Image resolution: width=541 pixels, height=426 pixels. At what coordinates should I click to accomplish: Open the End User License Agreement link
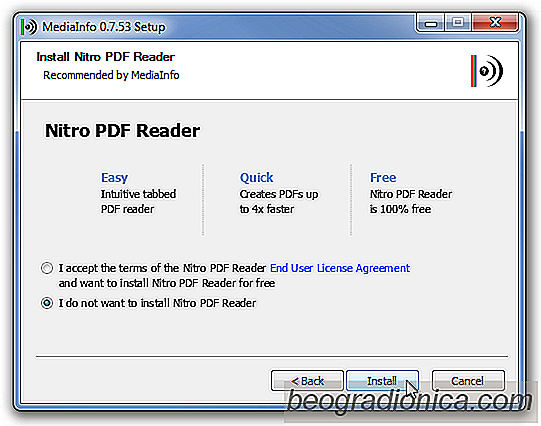tap(340, 268)
